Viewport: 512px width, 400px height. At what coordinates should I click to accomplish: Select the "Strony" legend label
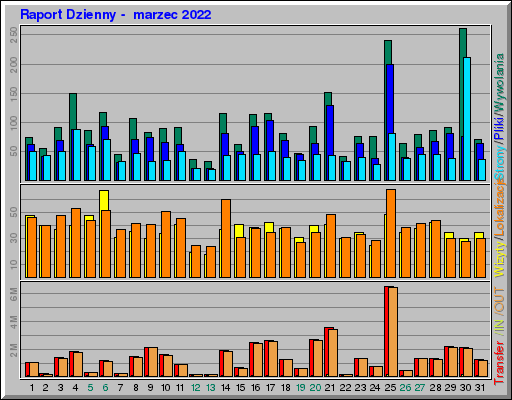pyautogui.click(x=500, y=163)
